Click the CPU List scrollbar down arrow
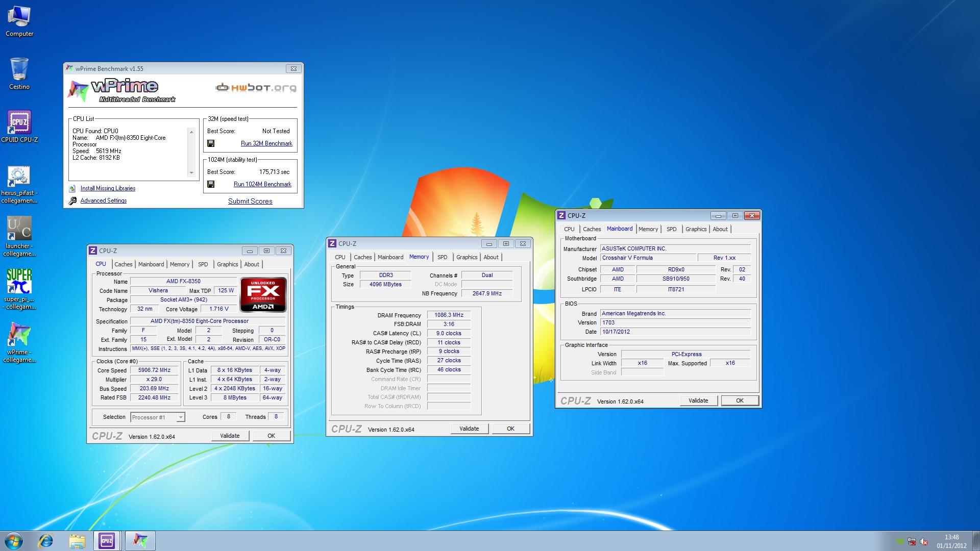 click(x=191, y=172)
